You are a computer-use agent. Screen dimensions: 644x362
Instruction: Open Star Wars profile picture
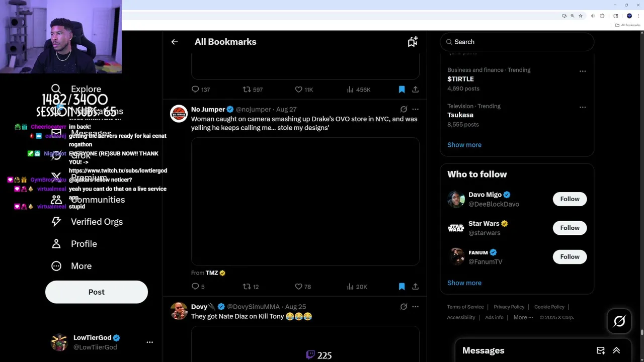[x=456, y=228]
